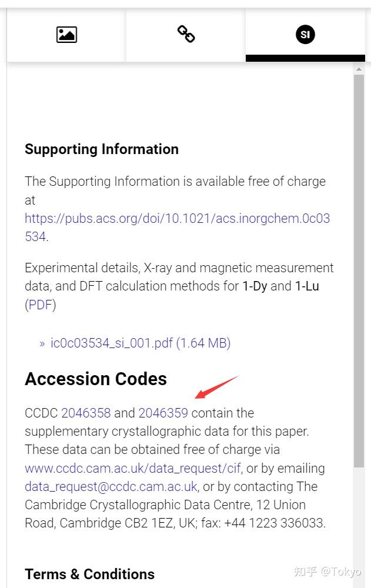
Task: Visit www.ccdc.cam.ac.uk/data_request/cif link
Action: 133,468
